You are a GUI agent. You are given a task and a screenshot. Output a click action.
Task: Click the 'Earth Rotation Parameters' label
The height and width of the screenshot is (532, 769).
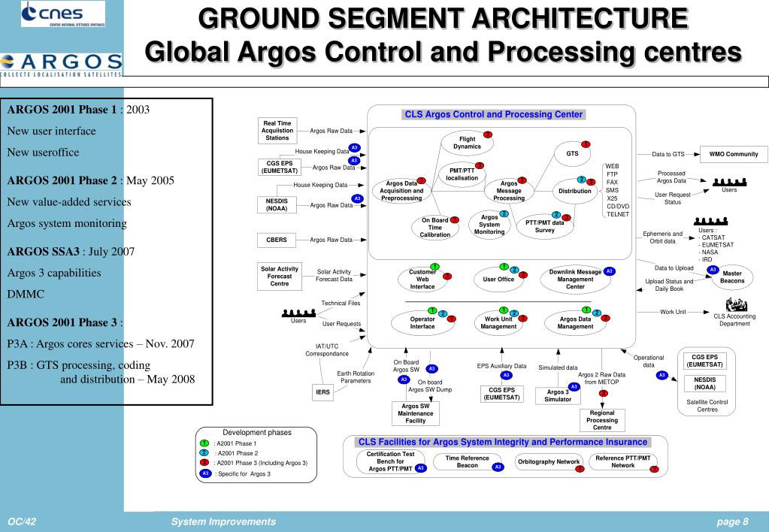pos(356,377)
